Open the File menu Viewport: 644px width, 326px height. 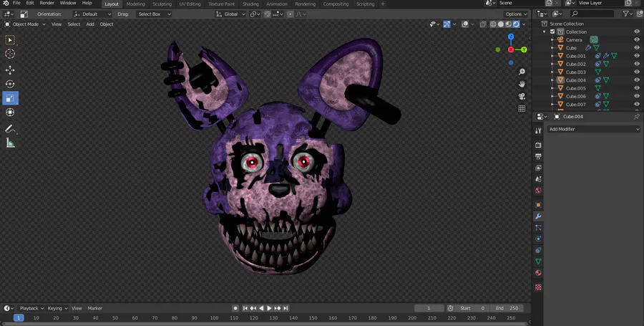[x=17, y=4]
